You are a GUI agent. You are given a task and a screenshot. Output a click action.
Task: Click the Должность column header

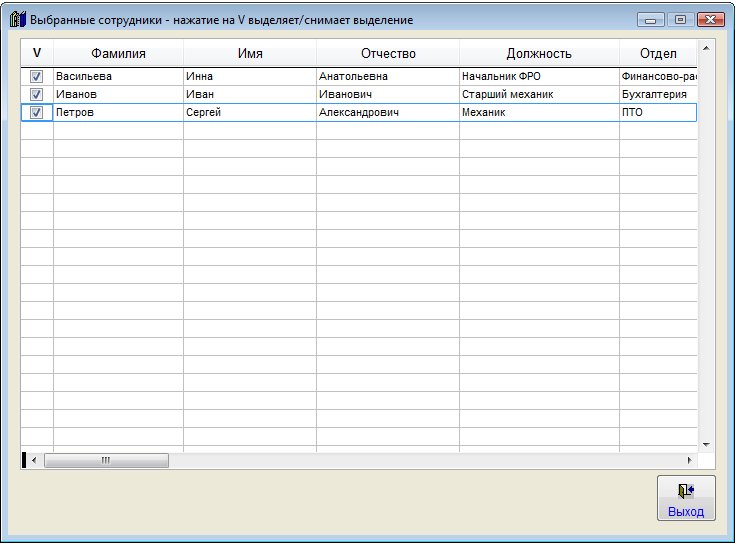click(x=538, y=53)
